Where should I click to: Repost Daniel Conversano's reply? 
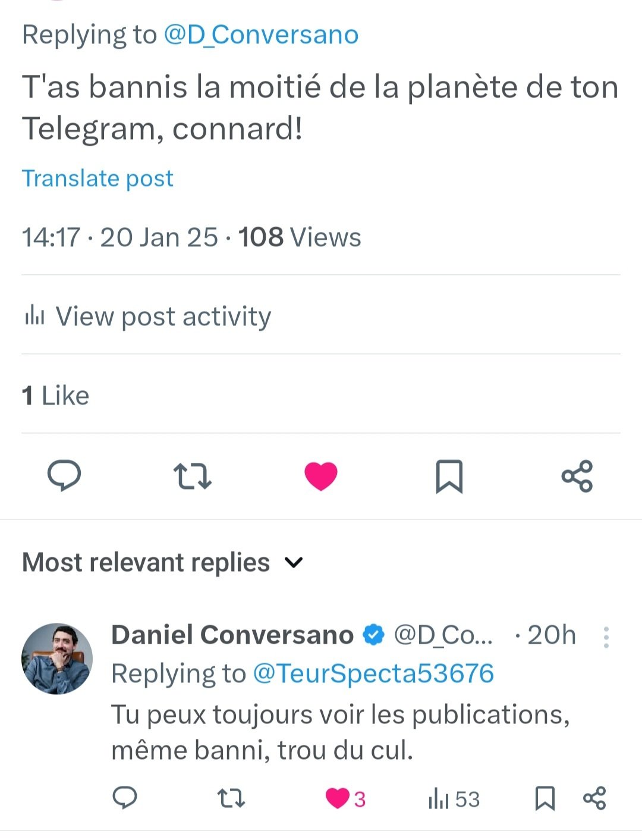coord(231,798)
